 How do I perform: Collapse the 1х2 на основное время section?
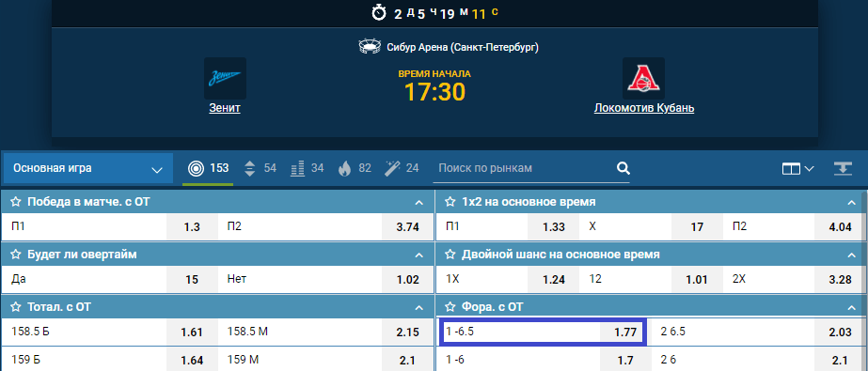pyautogui.click(x=851, y=203)
